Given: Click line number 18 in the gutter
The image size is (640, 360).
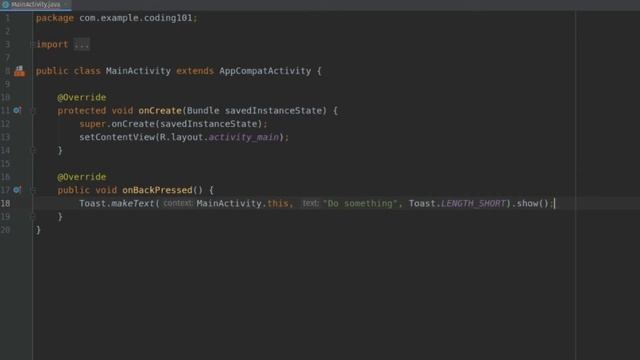Looking at the screenshot, I should click(x=5, y=203).
